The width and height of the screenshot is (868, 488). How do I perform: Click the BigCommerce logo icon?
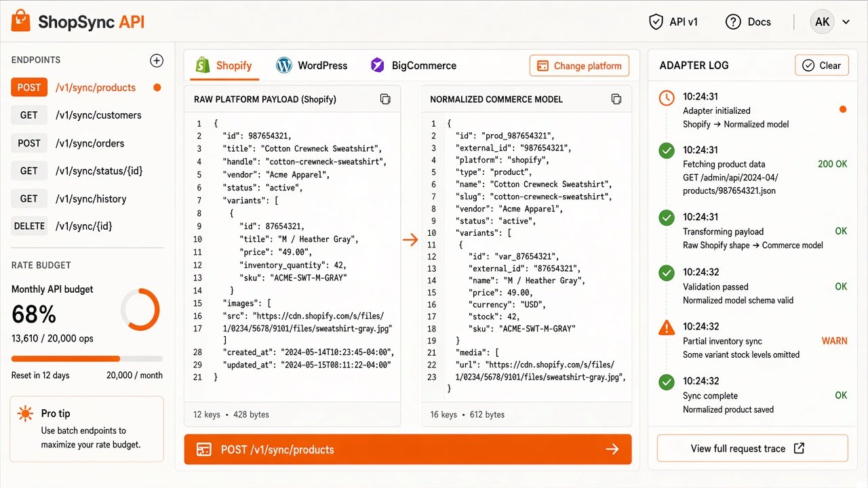coord(377,65)
